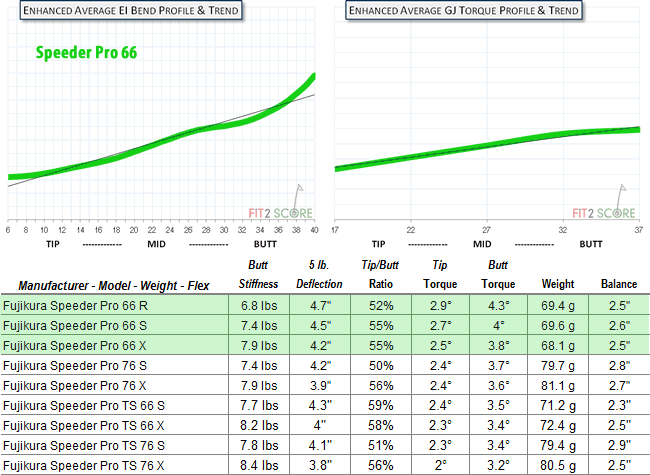Screen dimensions: 650x475
Task: Click the 37 axis label on torque chart
Action: point(639,230)
